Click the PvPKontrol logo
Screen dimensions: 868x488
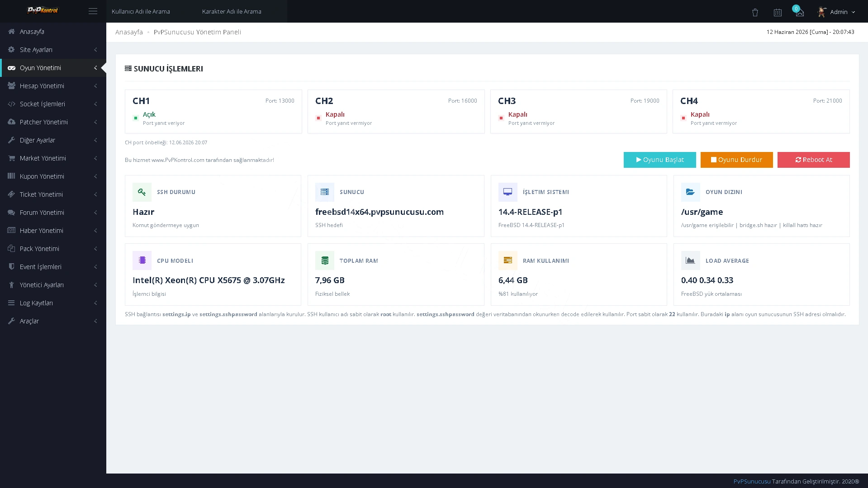[x=43, y=10]
